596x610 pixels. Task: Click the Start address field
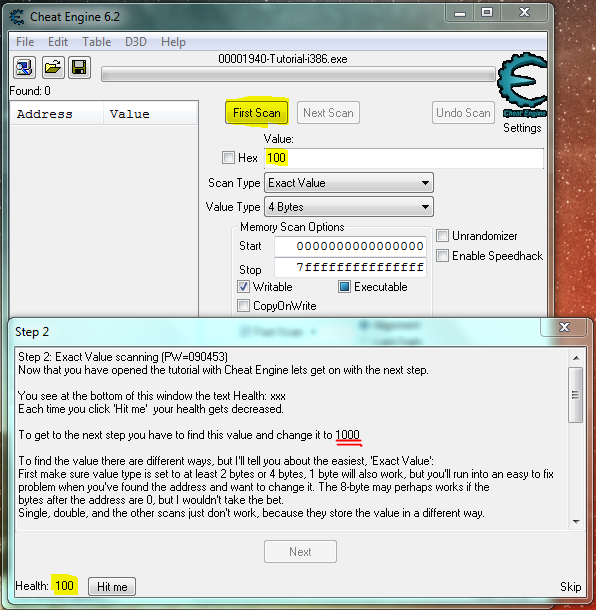(350, 246)
